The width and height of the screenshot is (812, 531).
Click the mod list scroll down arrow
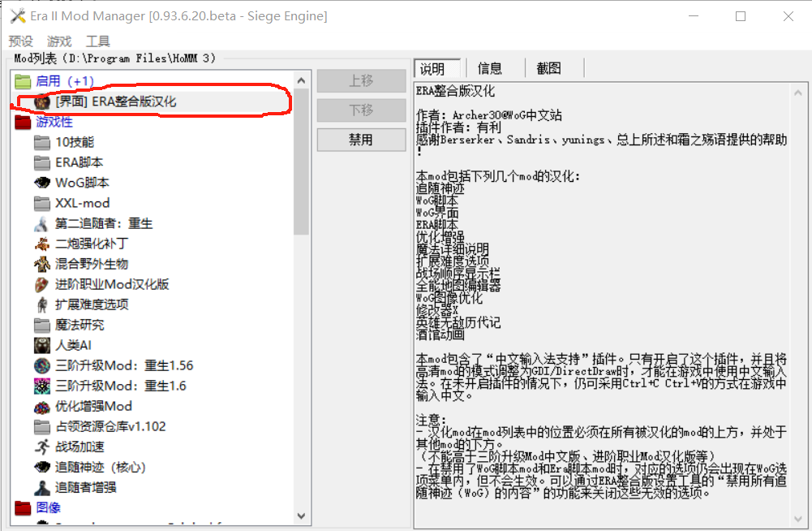[x=302, y=516]
